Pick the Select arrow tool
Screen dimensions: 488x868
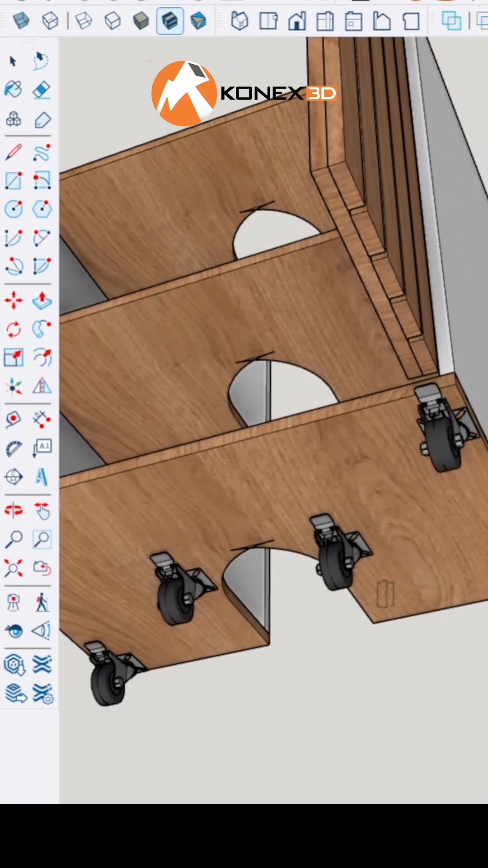click(13, 61)
